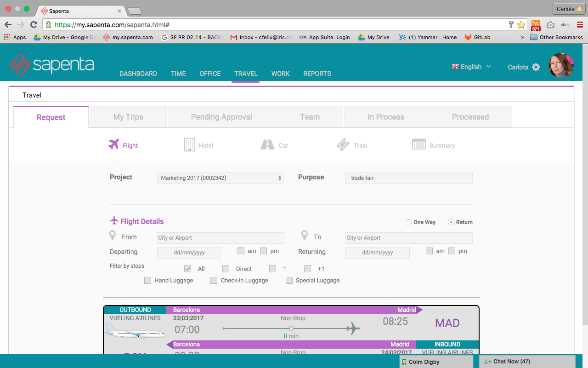Viewport: 588px width, 368px height.
Task: Check the Returning pm checkbox
Action: coord(452,251)
